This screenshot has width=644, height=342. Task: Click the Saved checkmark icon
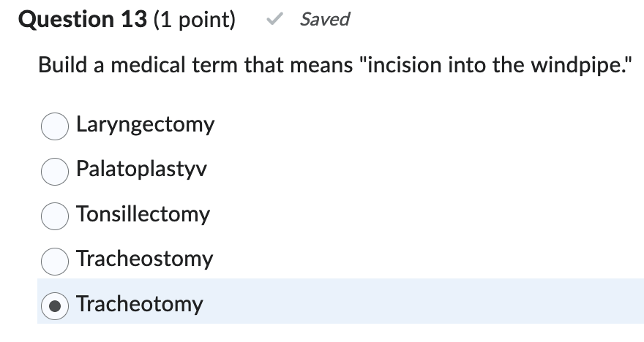274,20
